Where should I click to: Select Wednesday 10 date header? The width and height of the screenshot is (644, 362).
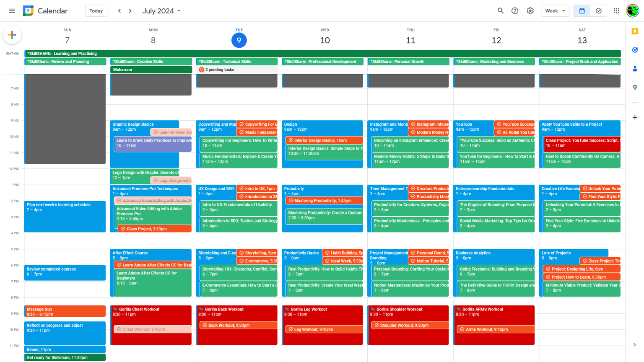coord(325,40)
